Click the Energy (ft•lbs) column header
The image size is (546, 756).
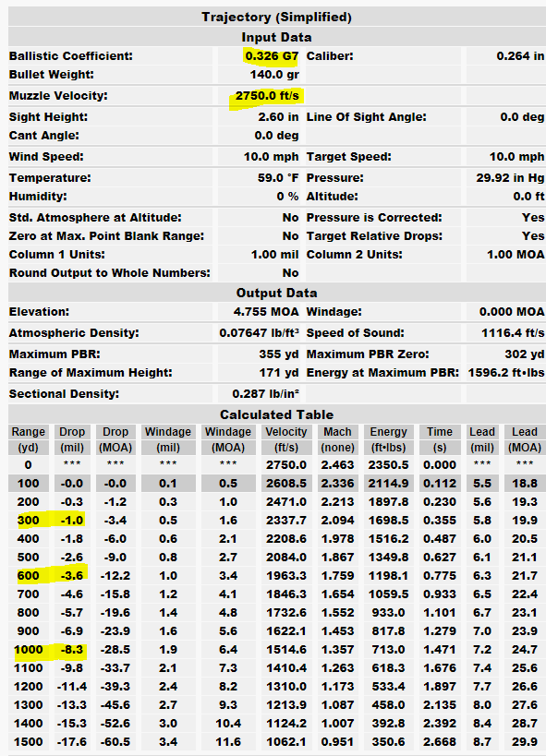coord(388,439)
